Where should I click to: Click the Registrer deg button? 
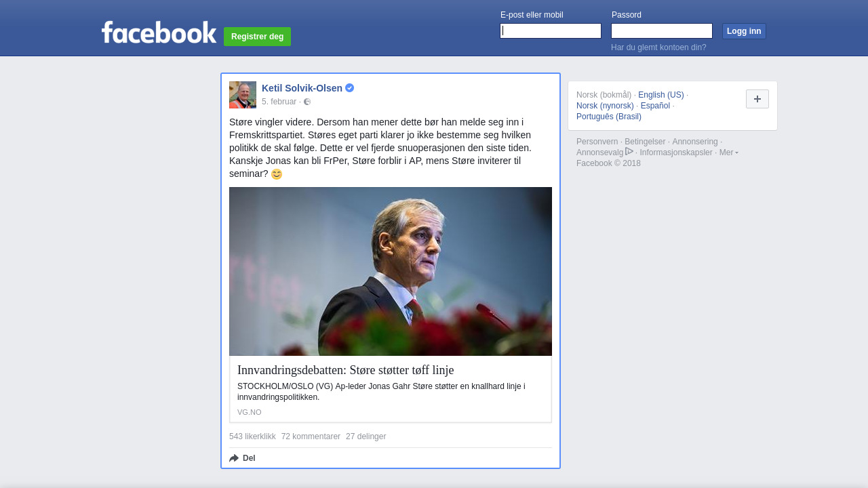pyautogui.click(x=257, y=37)
